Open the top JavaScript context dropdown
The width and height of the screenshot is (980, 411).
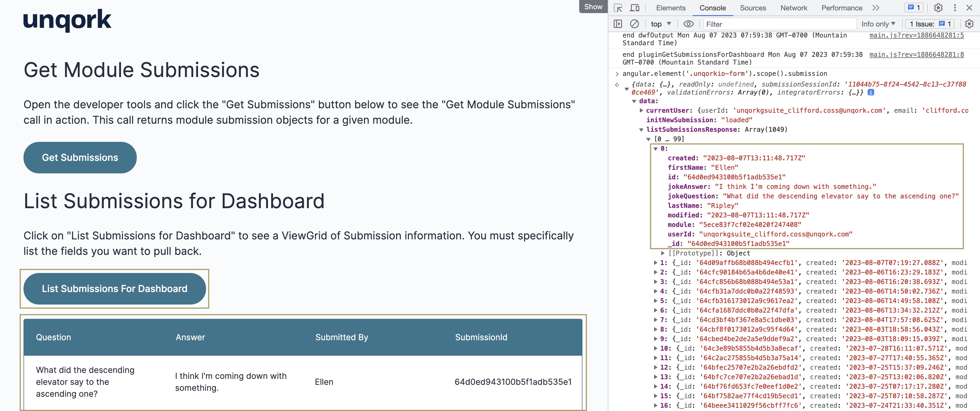tap(661, 24)
